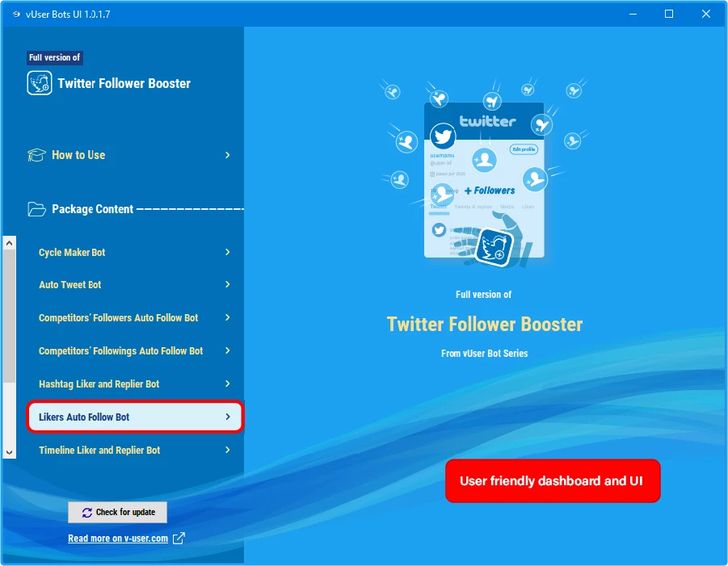Screen dimensions: 728x566
Task: Maximize the vUser Bots UI window
Action: (x=669, y=14)
